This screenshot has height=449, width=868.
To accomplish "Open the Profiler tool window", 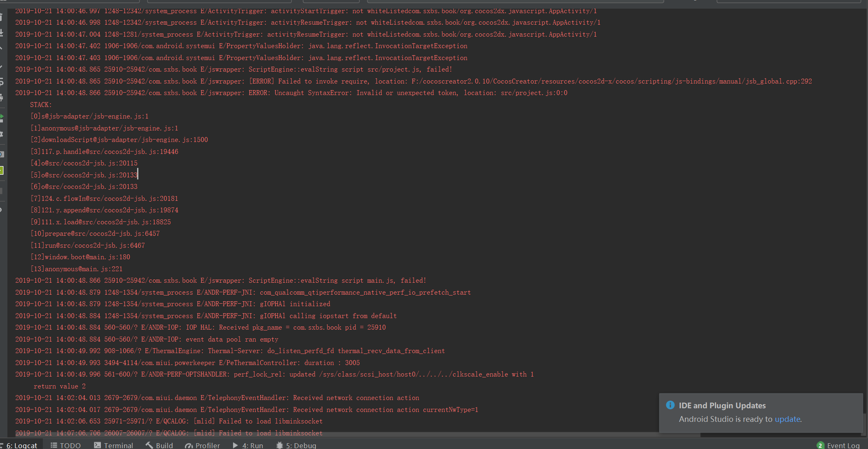I will (x=203, y=445).
